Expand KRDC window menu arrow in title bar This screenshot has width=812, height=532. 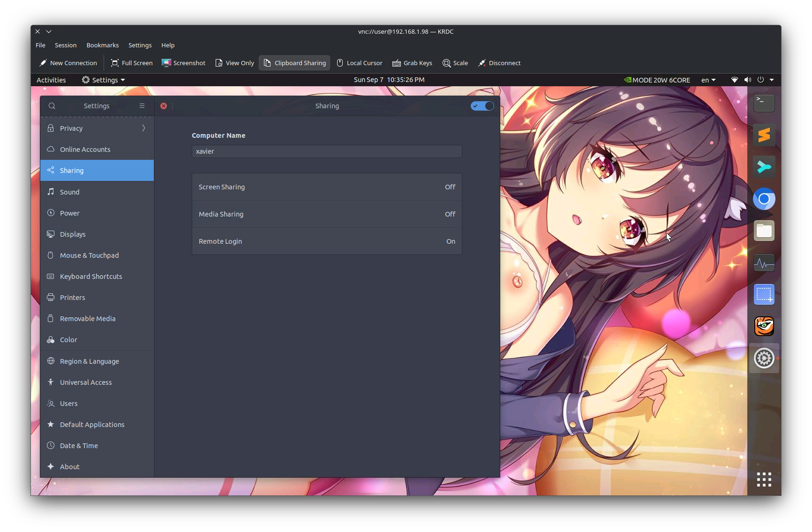pos(49,31)
